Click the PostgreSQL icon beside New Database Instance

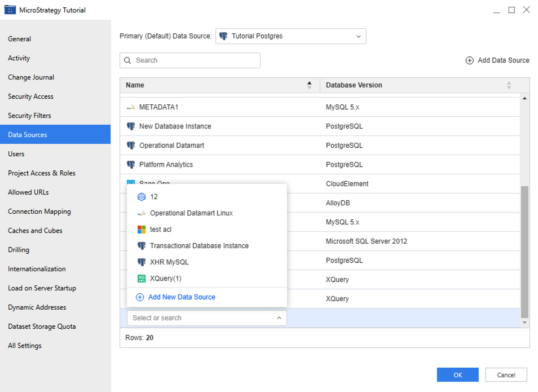131,126
